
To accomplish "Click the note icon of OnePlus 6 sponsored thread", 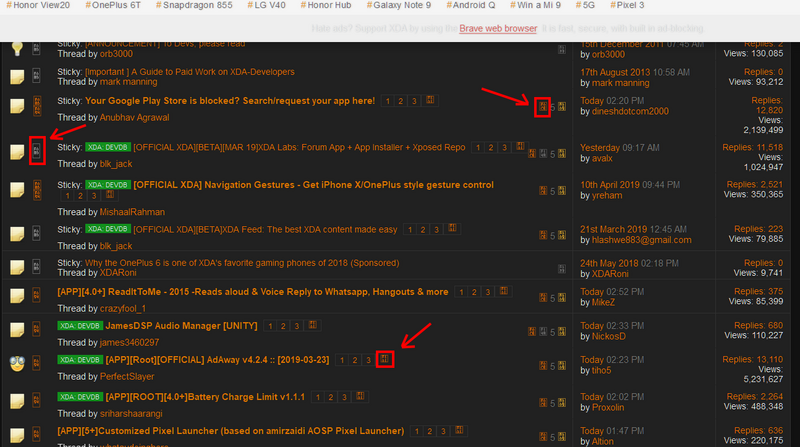I will [x=17, y=267].
